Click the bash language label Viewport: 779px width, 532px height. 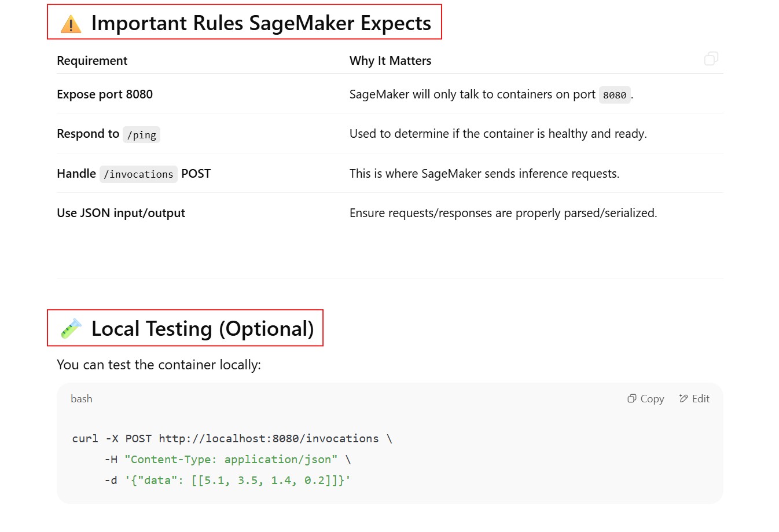pyautogui.click(x=82, y=399)
